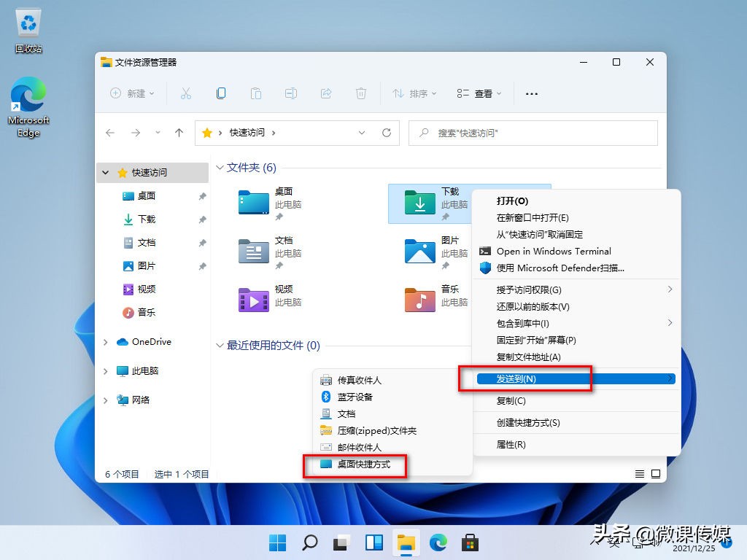Click the Rename icon in the toolbar
Viewport: 747px width, 560px height.
[291, 93]
